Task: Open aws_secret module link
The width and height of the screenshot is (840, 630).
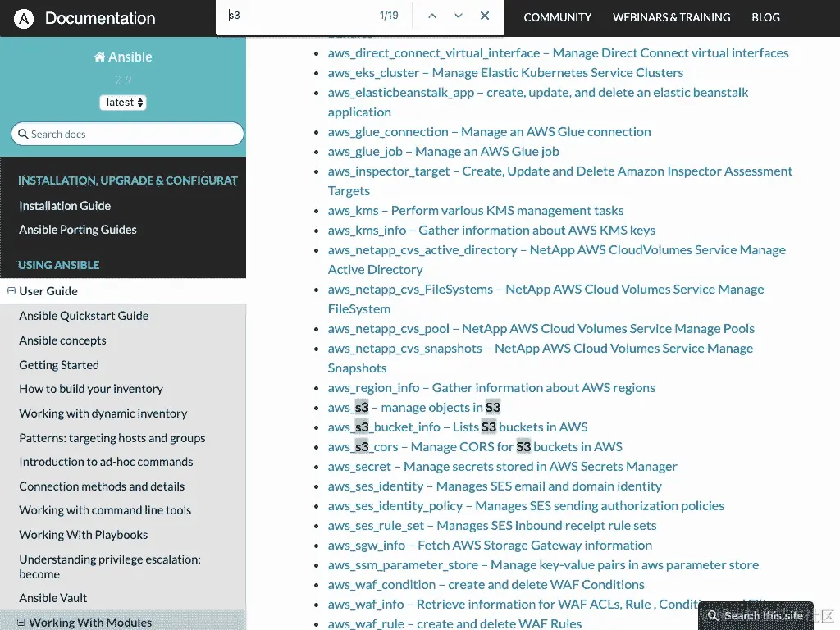Action: click(503, 467)
